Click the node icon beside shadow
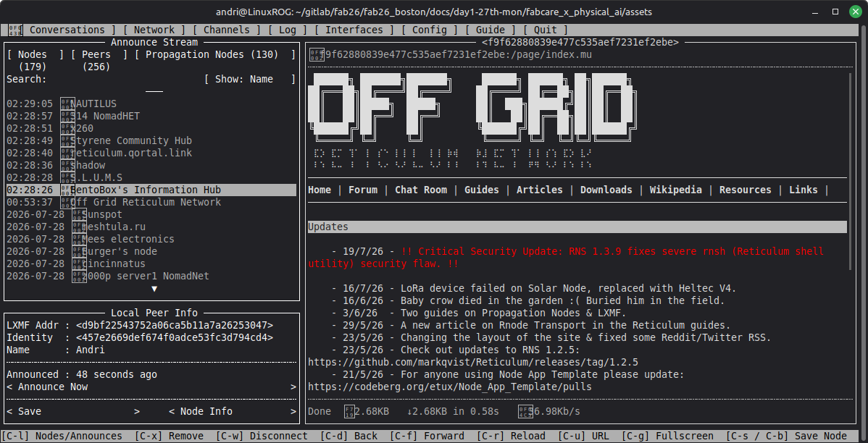Screen dimensions: 868x443 [x=67, y=165]
